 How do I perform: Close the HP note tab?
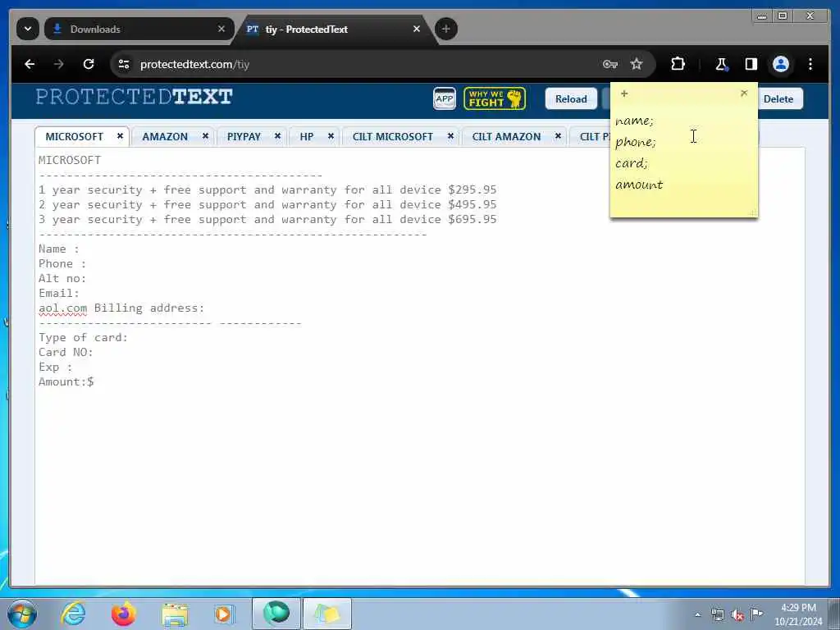point(331,136)
